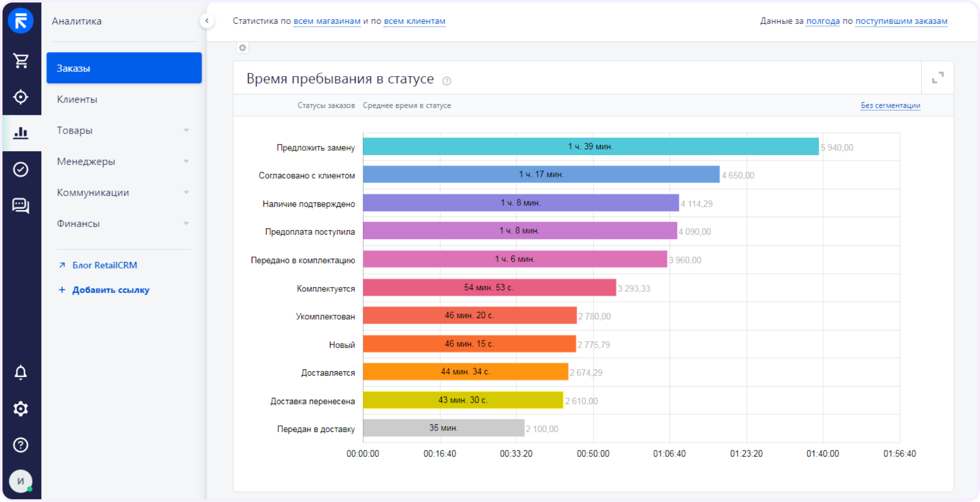Open the chats message icon
The height and width of the screenshot is (502, 980).
21,206
